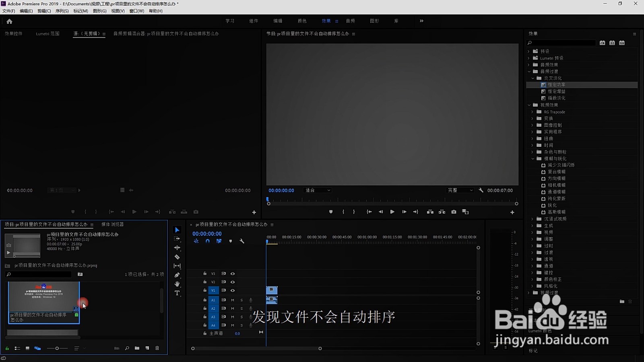The height and width of the screenshot is (362, 644).
Task: Switch project panel to list view
Action: (17, 348)
